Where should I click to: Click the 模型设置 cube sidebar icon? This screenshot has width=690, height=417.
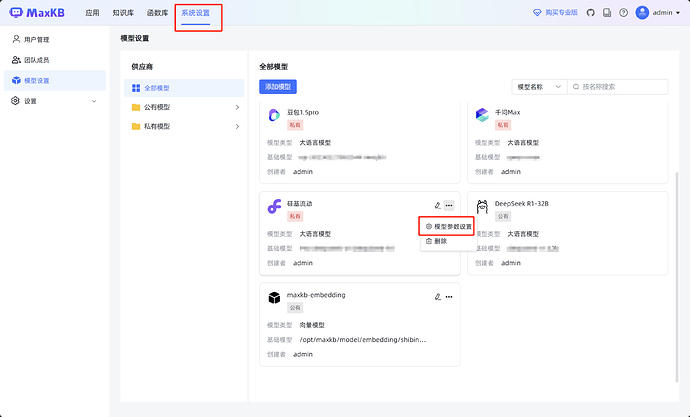point(16,80)
